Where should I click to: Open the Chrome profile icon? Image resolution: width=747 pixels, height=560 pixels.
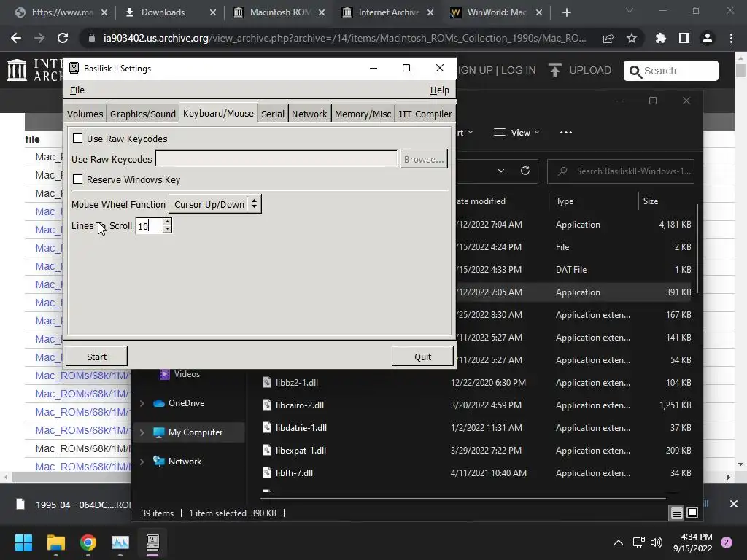(x=708, y=38)
